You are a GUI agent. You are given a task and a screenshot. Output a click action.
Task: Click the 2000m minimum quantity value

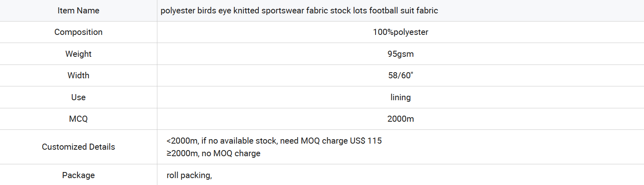(x=401, y=119)
